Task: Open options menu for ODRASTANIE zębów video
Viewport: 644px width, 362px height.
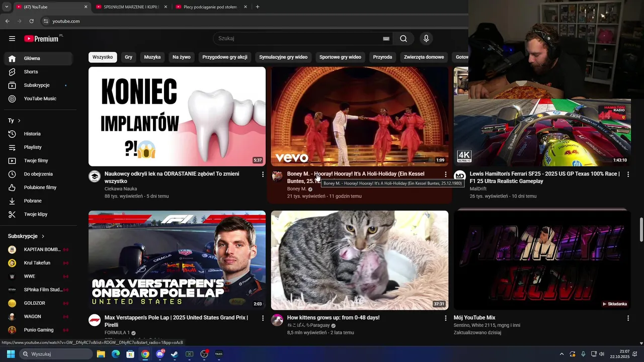Action: 263,174
